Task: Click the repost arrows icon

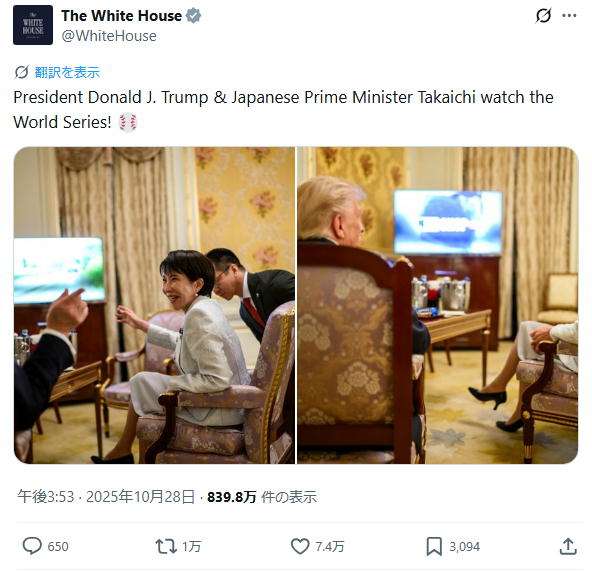Action: point(166,546)
